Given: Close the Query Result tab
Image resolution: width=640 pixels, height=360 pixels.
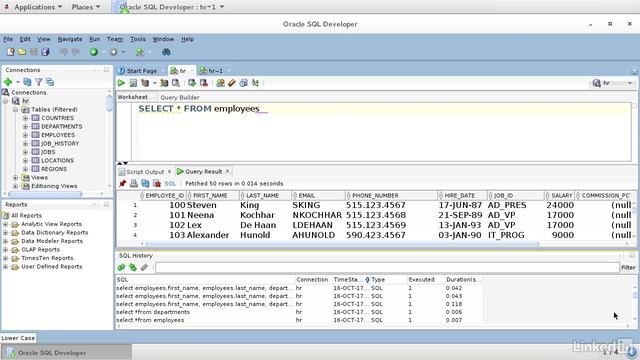Looking at the screenshot, I should click(x=227, y=171).
